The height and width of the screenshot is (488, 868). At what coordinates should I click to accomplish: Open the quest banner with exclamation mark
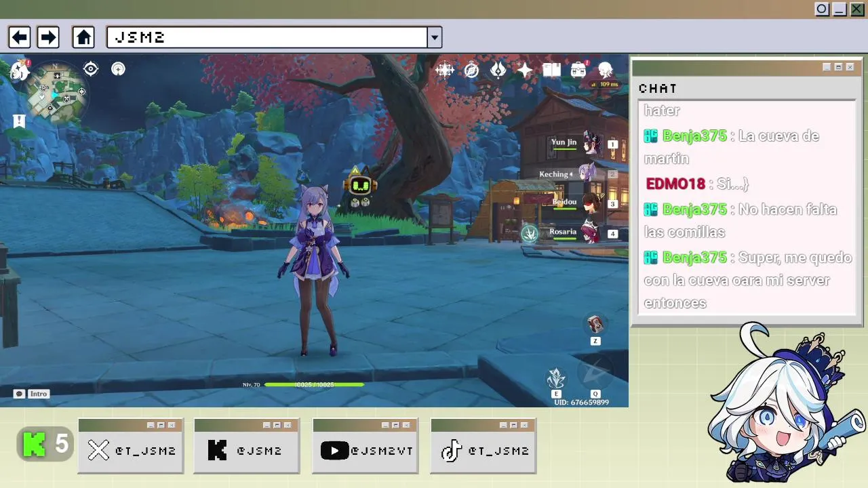pos(19,121)
